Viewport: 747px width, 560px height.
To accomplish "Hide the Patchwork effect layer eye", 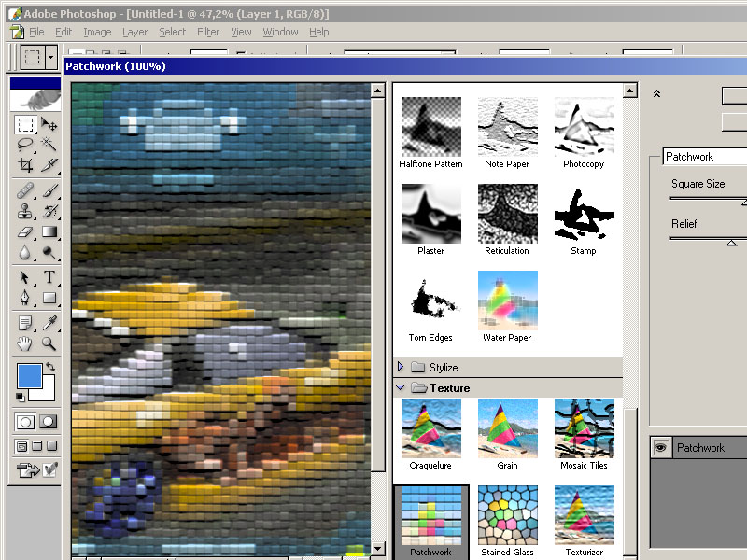I will pos(660,448).
